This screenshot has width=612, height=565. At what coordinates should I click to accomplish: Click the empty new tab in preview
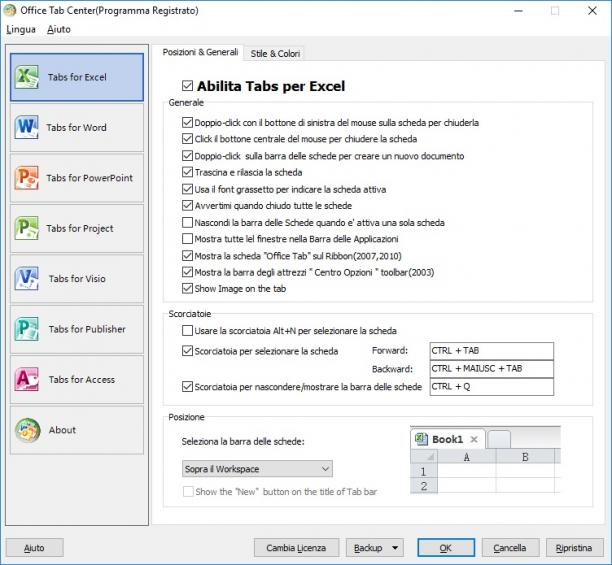tap(499, 440)
